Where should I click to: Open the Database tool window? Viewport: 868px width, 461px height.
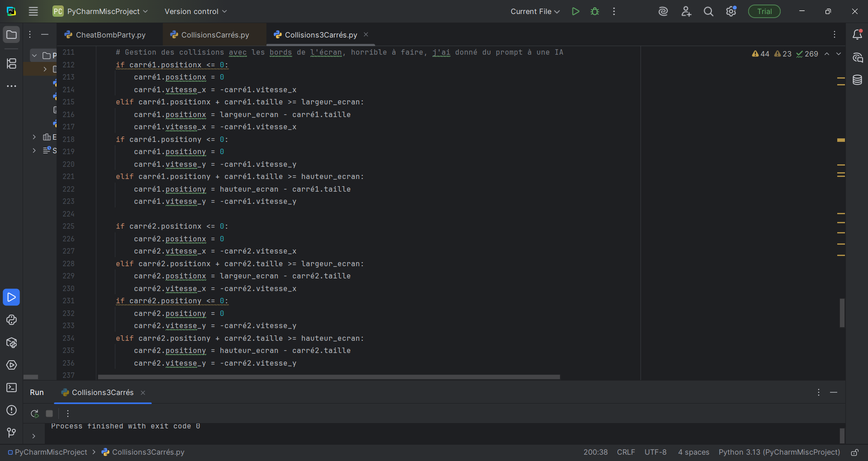857,80
